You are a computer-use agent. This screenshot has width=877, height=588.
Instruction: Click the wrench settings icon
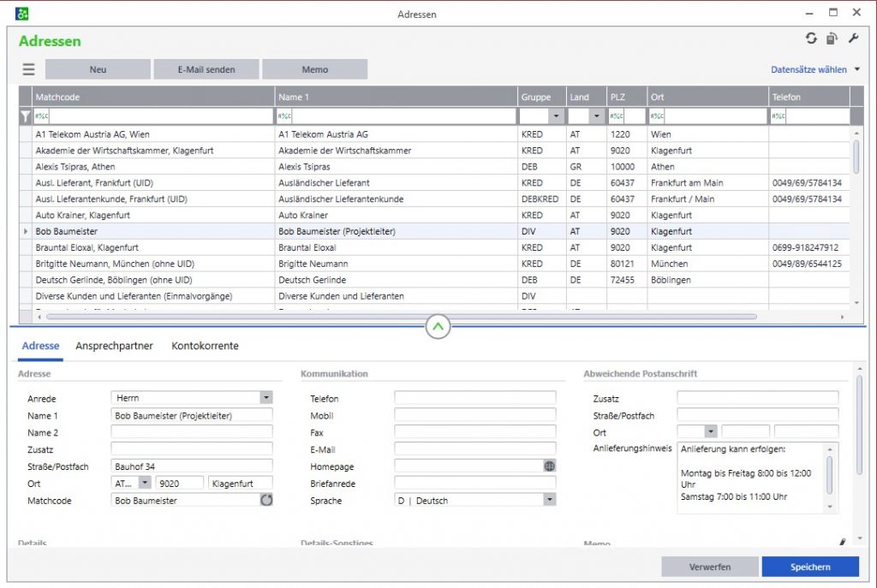click(x=853, y=39)
